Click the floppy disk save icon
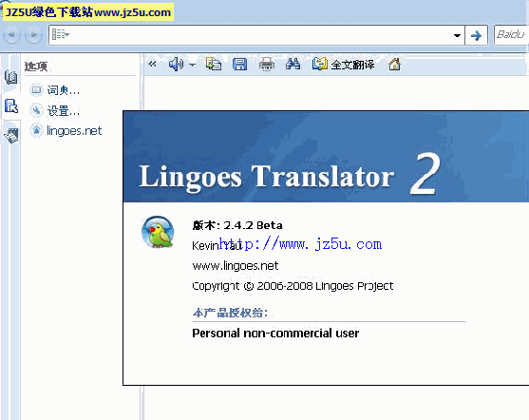 240,64
